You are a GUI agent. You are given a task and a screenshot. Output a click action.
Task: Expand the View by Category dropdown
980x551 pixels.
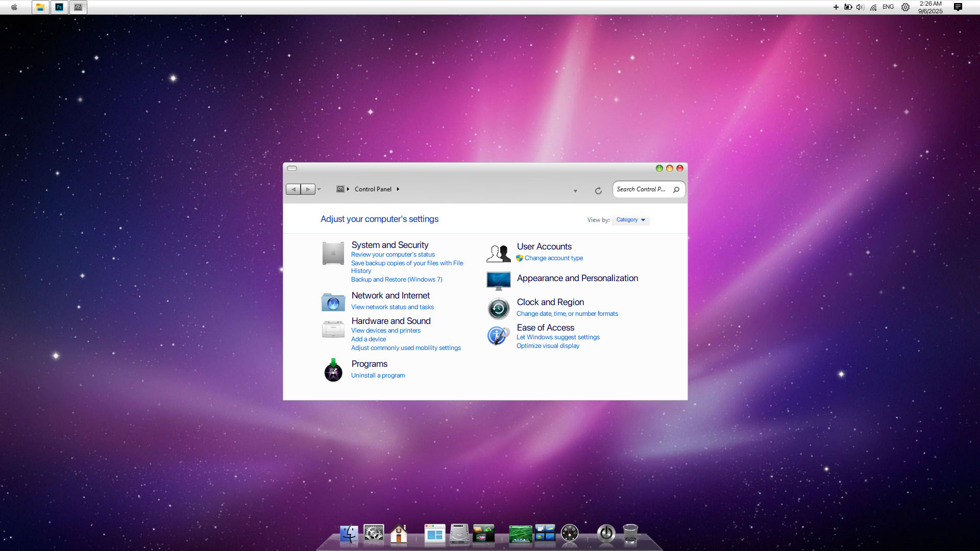pyautogui.click(x=630, y=220)
